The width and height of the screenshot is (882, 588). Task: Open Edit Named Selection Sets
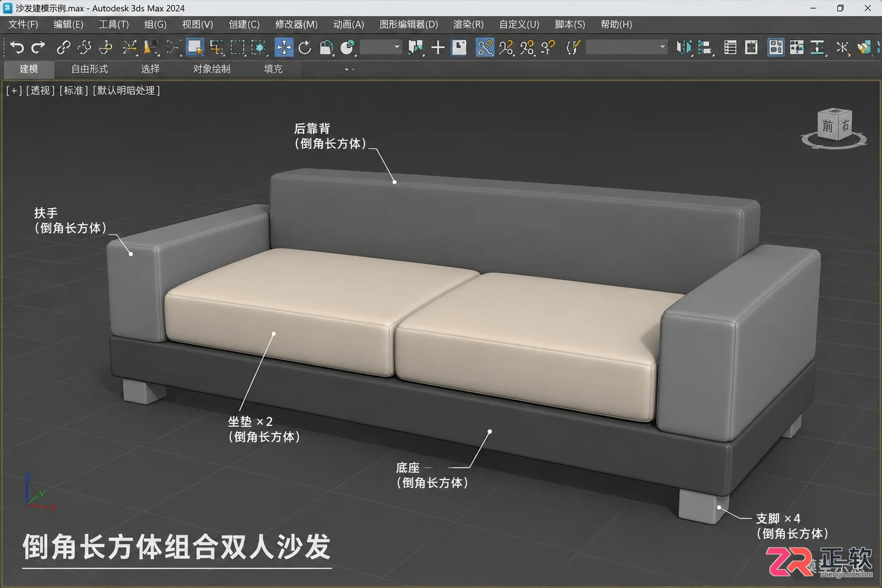(573, 47)
